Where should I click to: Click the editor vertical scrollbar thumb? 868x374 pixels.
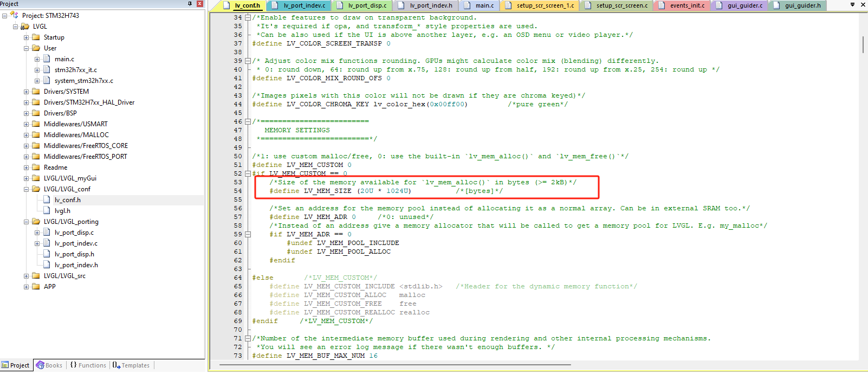[x=863, y=44]
